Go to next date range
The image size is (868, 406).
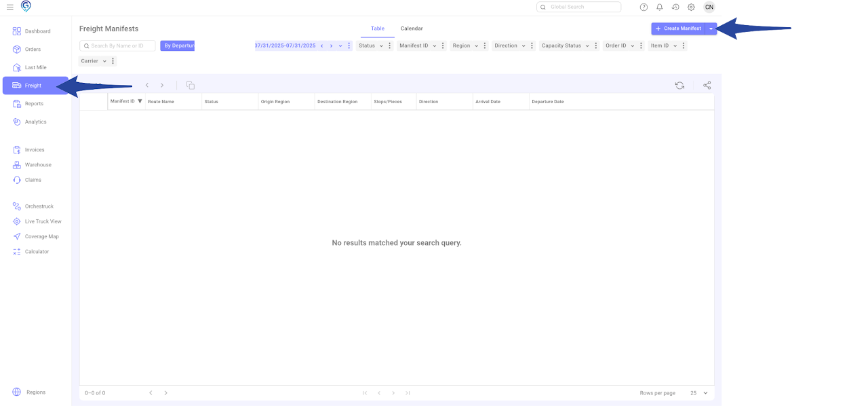coord(331,46)
